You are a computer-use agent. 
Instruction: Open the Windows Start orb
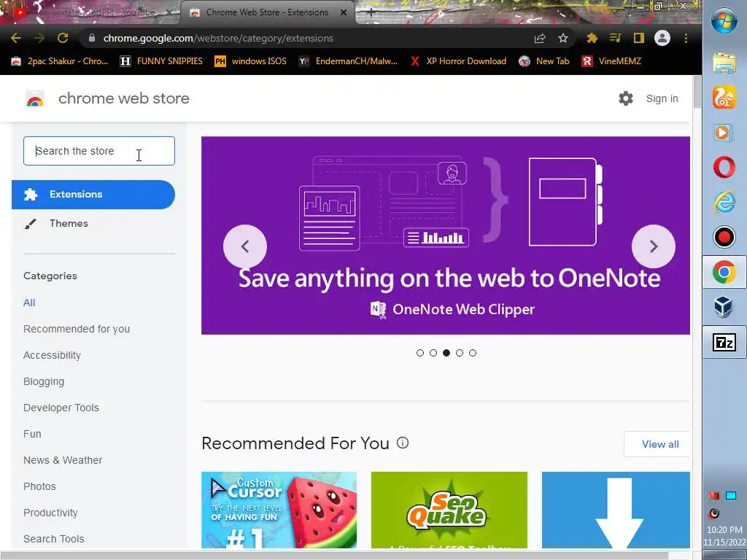click(724, 21)
